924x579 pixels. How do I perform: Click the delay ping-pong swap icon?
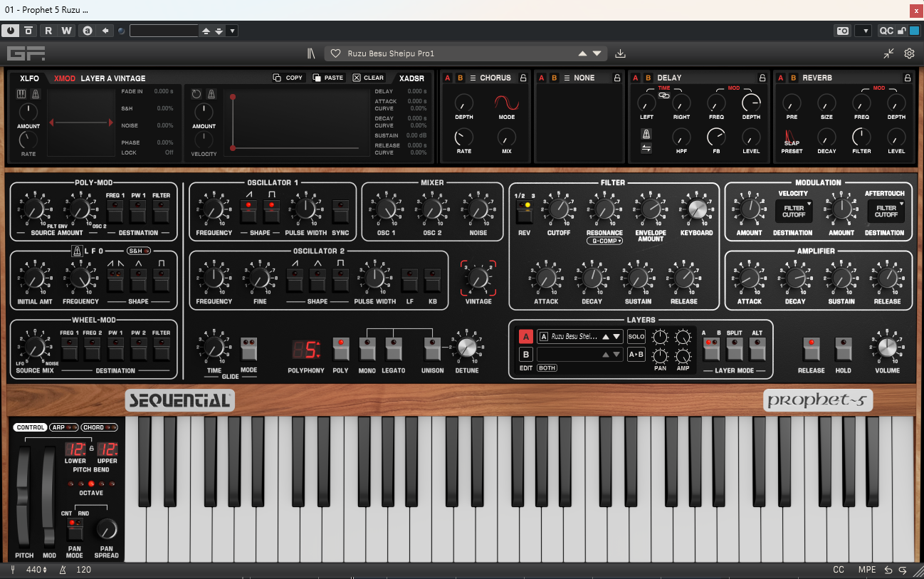[x=646, y=148]
